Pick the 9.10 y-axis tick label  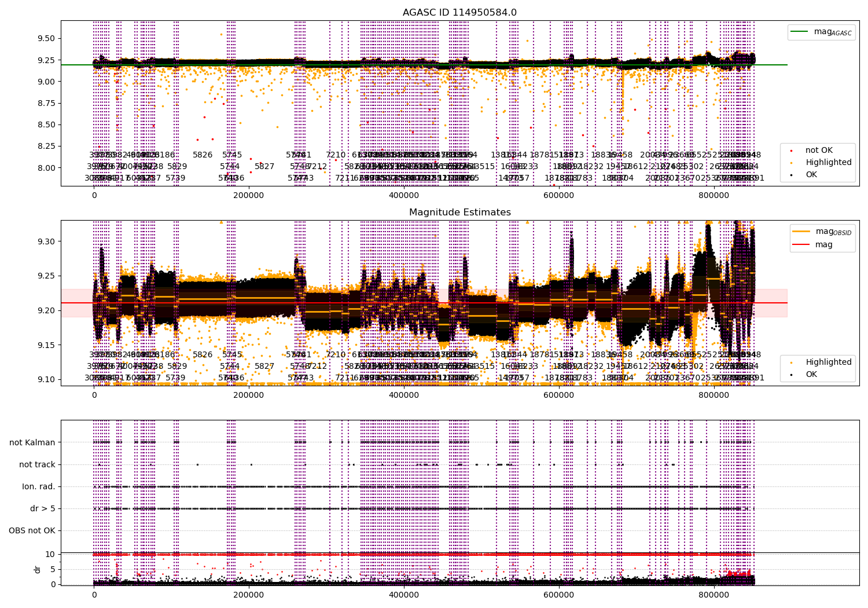click(x=46, y=380)
